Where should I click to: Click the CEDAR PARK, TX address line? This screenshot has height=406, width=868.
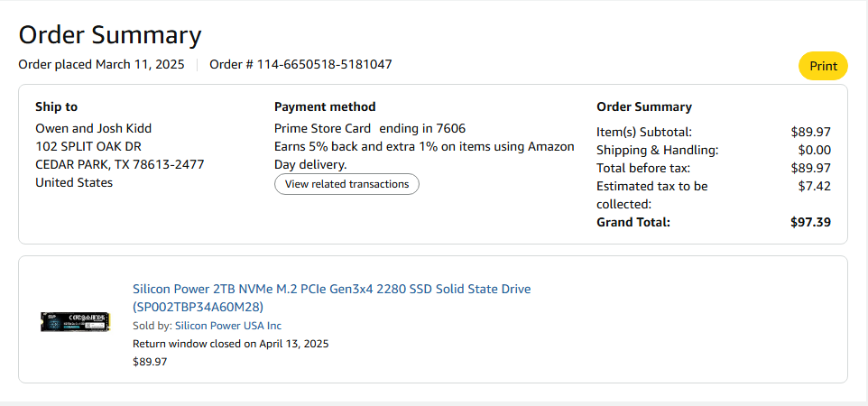pos(119,164)
